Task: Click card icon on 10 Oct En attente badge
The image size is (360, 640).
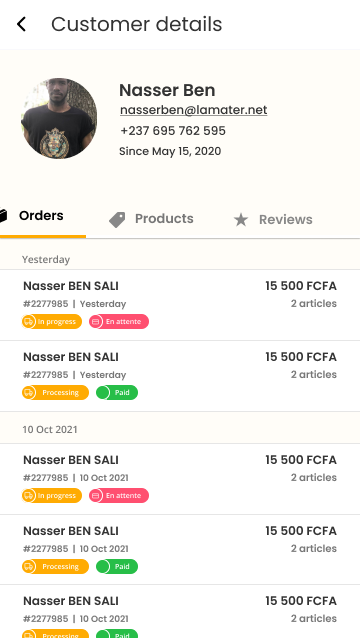Action: 96,496
